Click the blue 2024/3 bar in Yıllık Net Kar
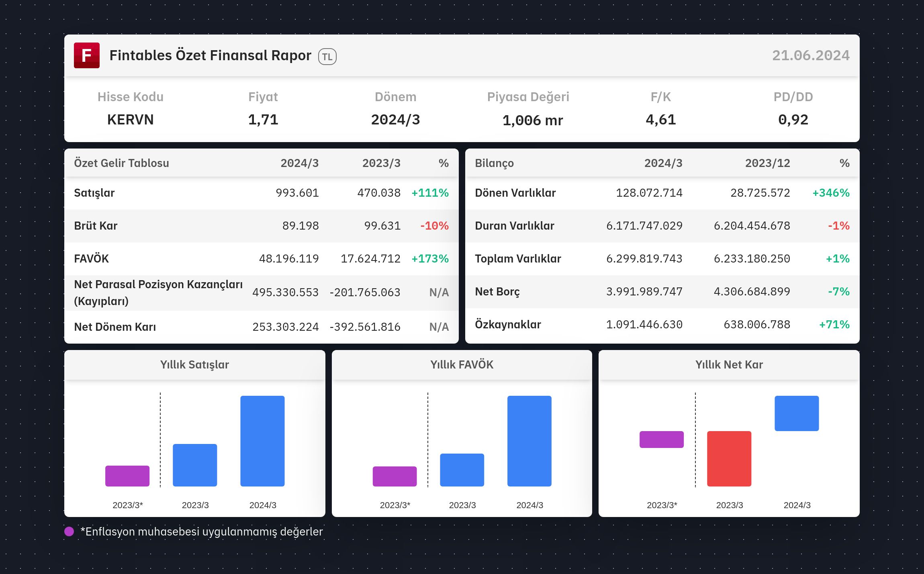Screen dimensions: 924x574 coord(797,413)
